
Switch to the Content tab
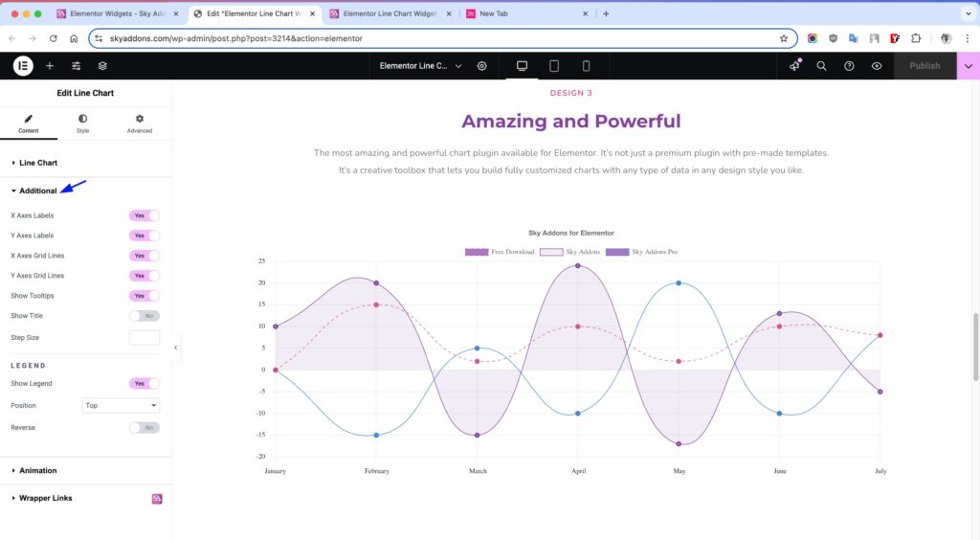click(x=28, y=124)
